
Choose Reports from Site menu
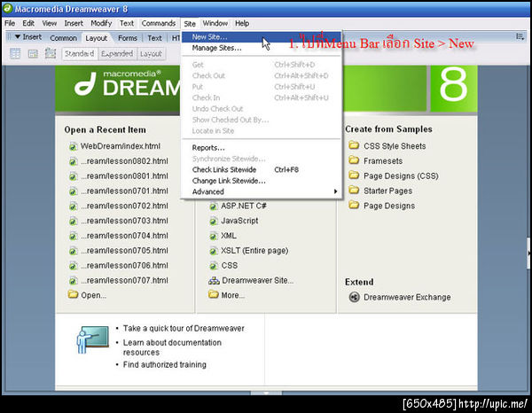pos(262,148)
